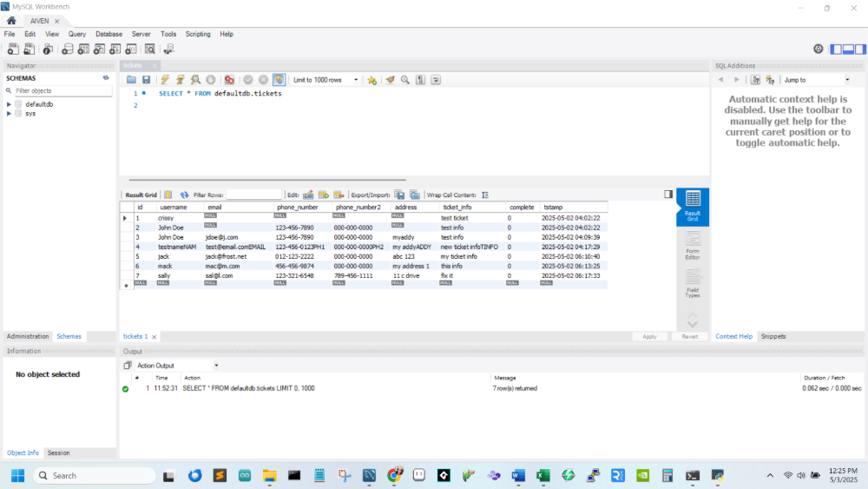Create a new stored procedure icon
Screen dimensions: 868x489
(115, 50)
